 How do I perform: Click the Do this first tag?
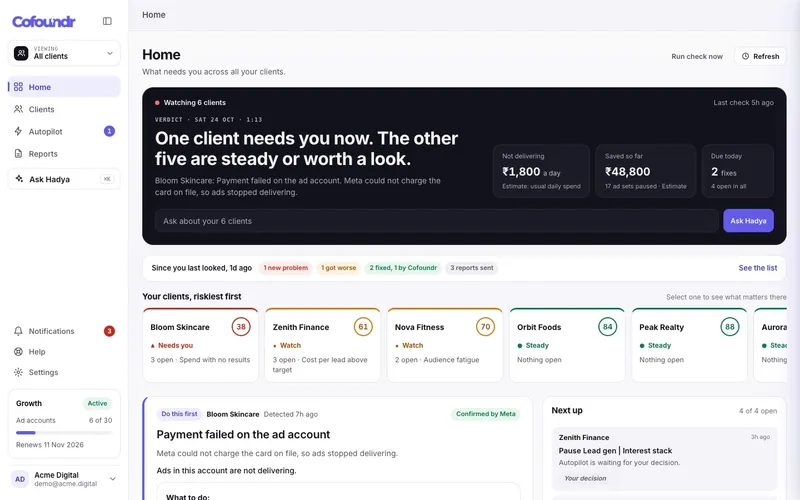pos(179,414)
